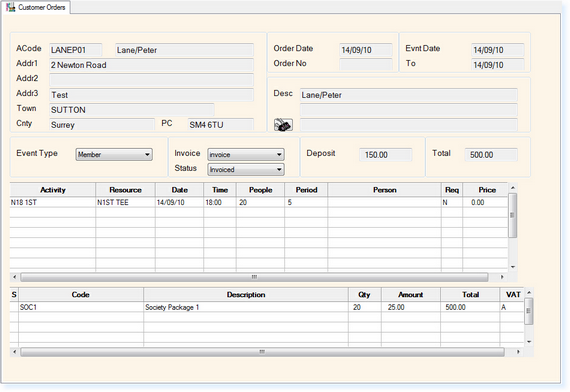Click the Date column header in activity grid

pos(180,190)
